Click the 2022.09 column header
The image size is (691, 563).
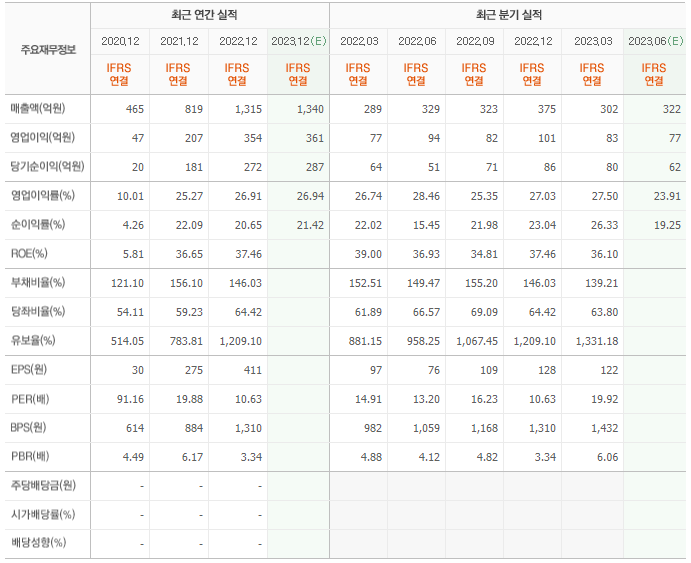pos(475,41)
